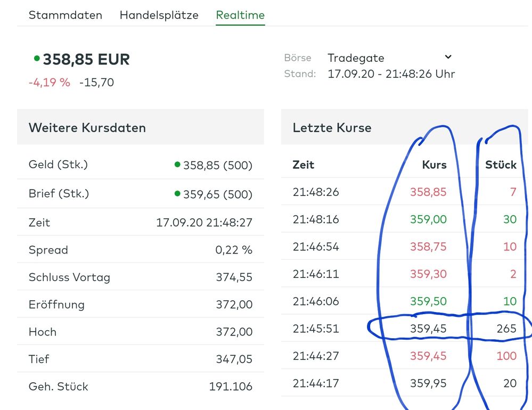Select the Realtime tab
532x410 pixels.
pyautogui.click(x=240, y=15)
